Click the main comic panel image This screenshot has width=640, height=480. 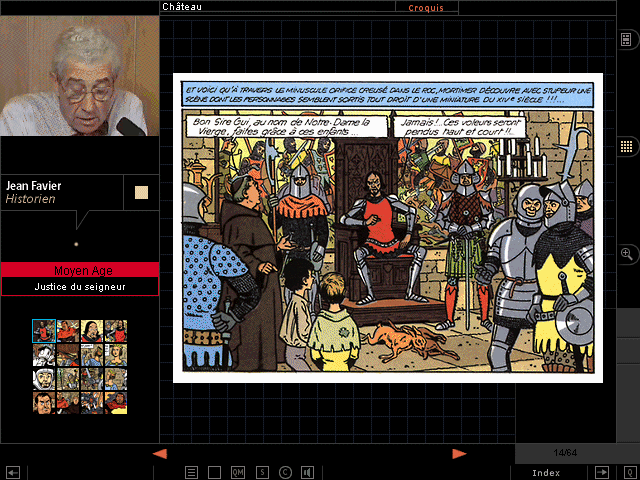(388, 228)
